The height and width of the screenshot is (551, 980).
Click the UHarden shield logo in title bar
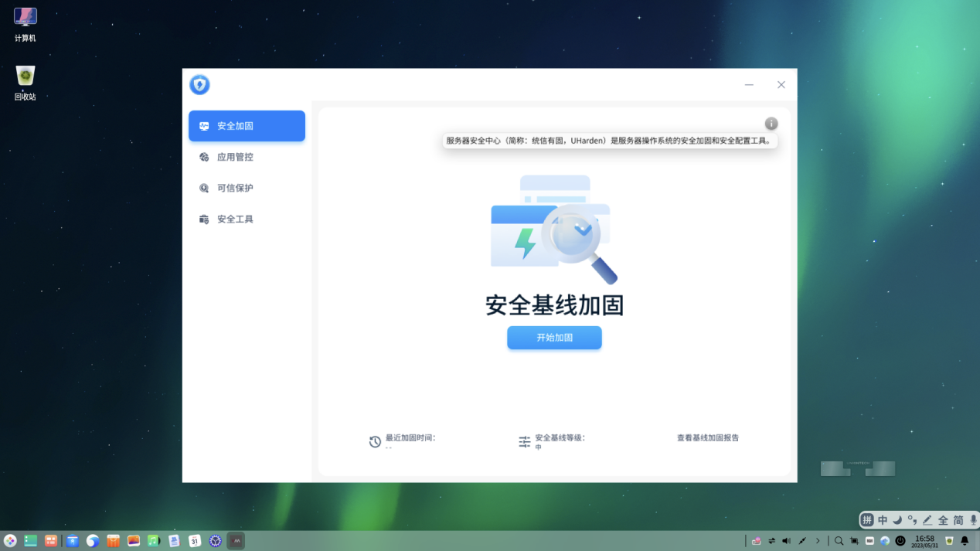click(x=199, y=85)
